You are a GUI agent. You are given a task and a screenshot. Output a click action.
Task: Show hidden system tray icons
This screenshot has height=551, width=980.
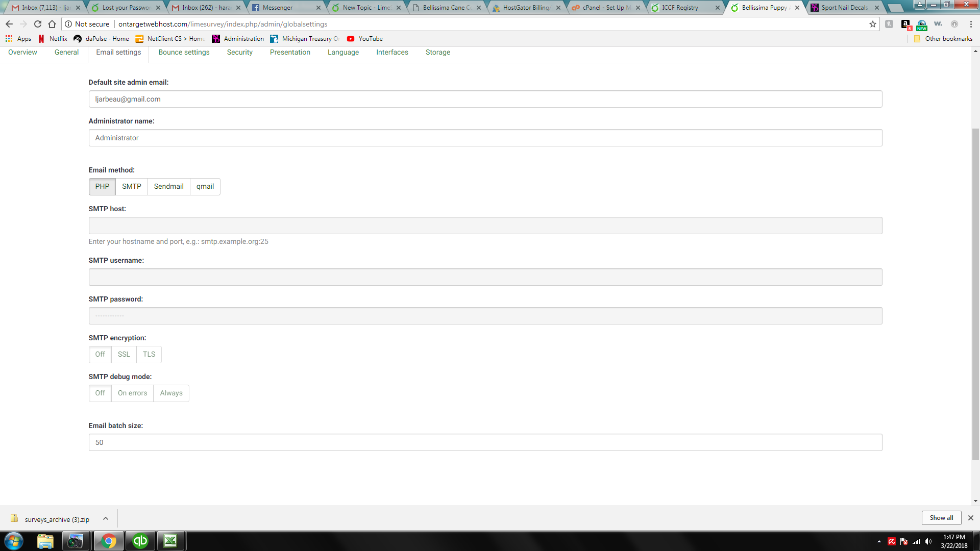pyautogui.click(x=879, y=541)
